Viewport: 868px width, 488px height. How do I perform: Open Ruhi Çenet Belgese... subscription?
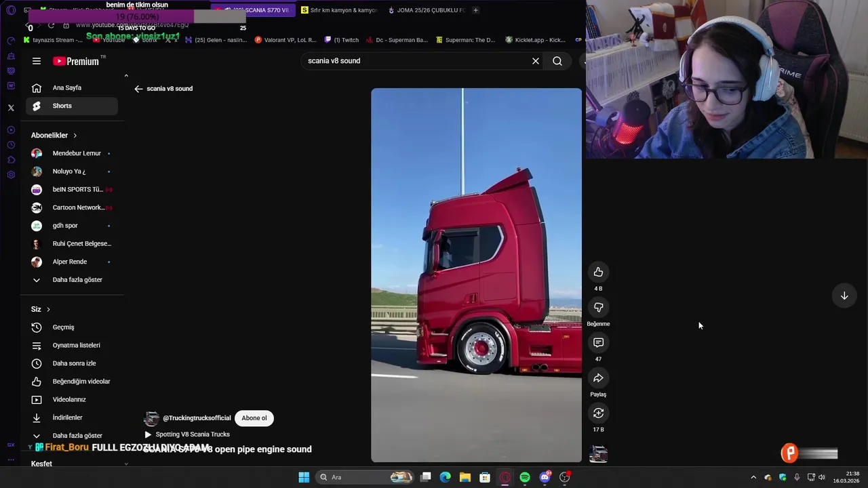tap(72, 243)
